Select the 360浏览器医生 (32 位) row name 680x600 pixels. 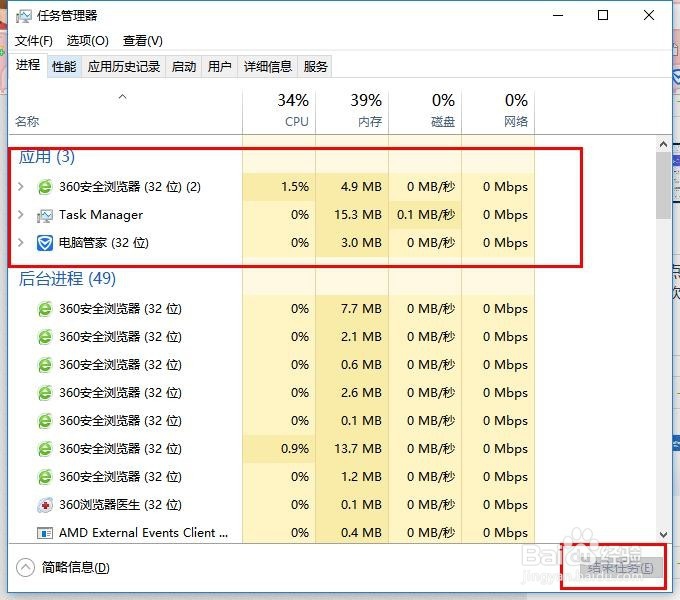pos(121,505)
